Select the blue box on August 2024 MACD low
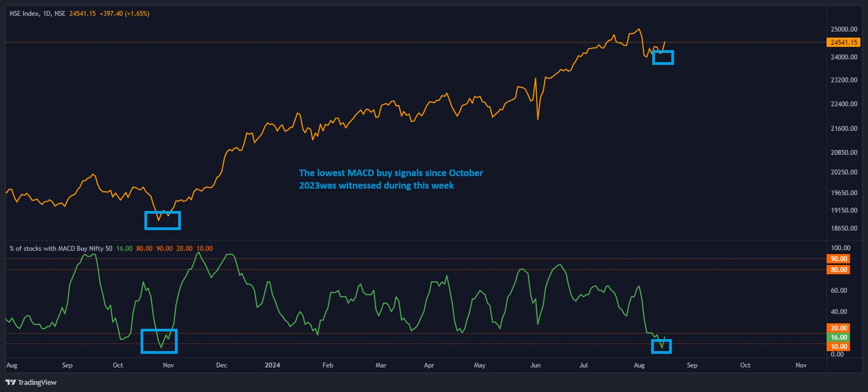 pos(661,346)
